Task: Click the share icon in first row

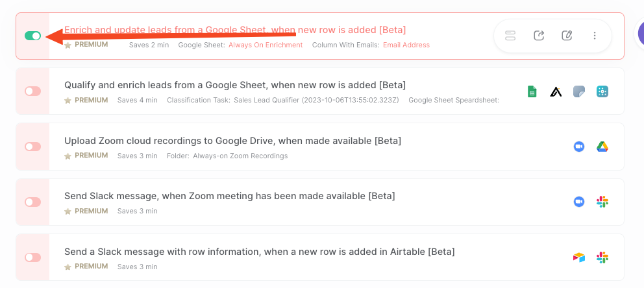Action: (x=539, y=36)
